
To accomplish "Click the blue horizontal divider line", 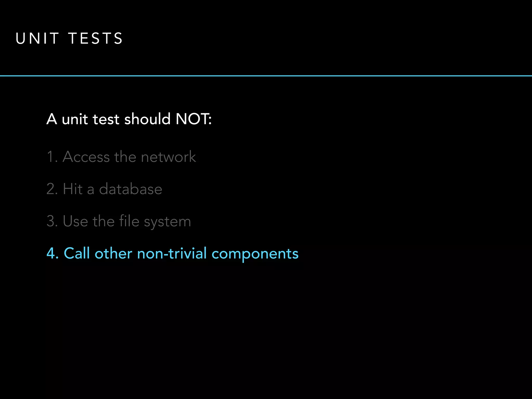I will tap(266, 76).
